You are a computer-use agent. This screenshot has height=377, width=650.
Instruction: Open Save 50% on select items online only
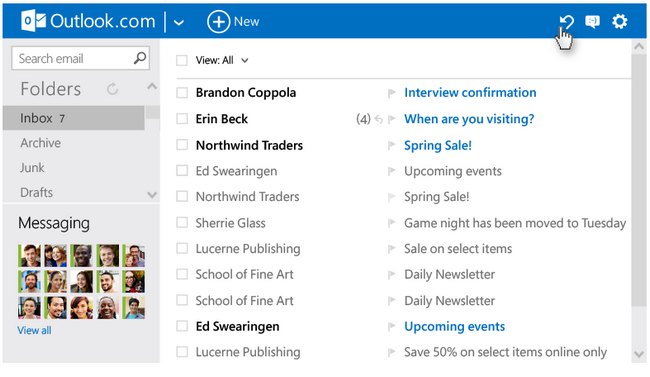505,353
